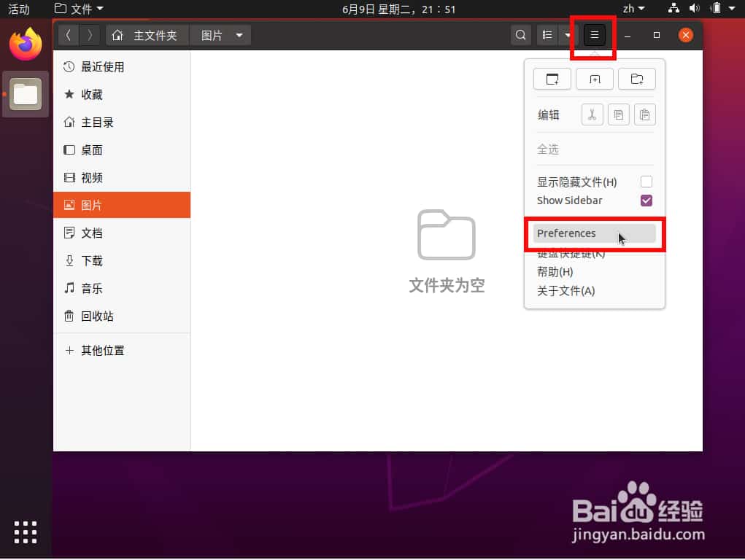Screen dimensions: 745x560
Task: Create a new folder using its icon
Action: [637, 79]
